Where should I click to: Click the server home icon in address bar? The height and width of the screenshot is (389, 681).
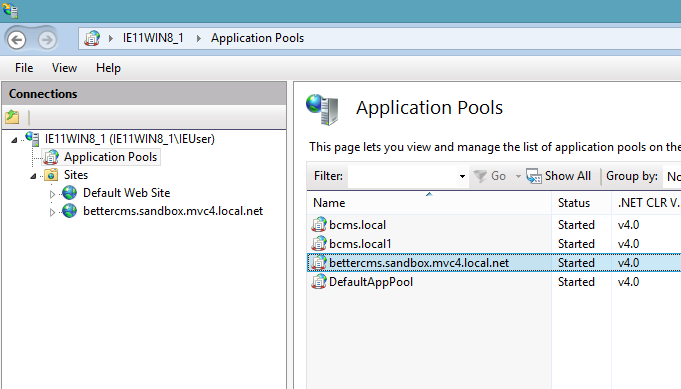coord(92,38)
